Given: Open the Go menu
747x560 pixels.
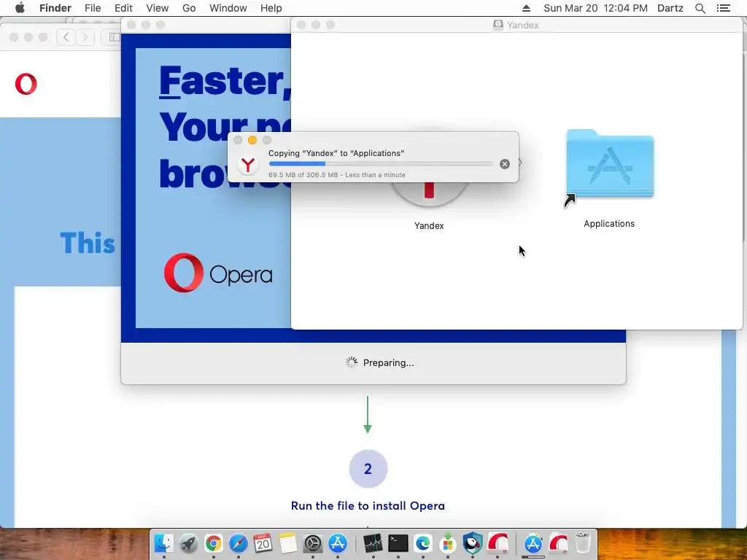Looking at the screenshot, I should [x=189, y=8].
